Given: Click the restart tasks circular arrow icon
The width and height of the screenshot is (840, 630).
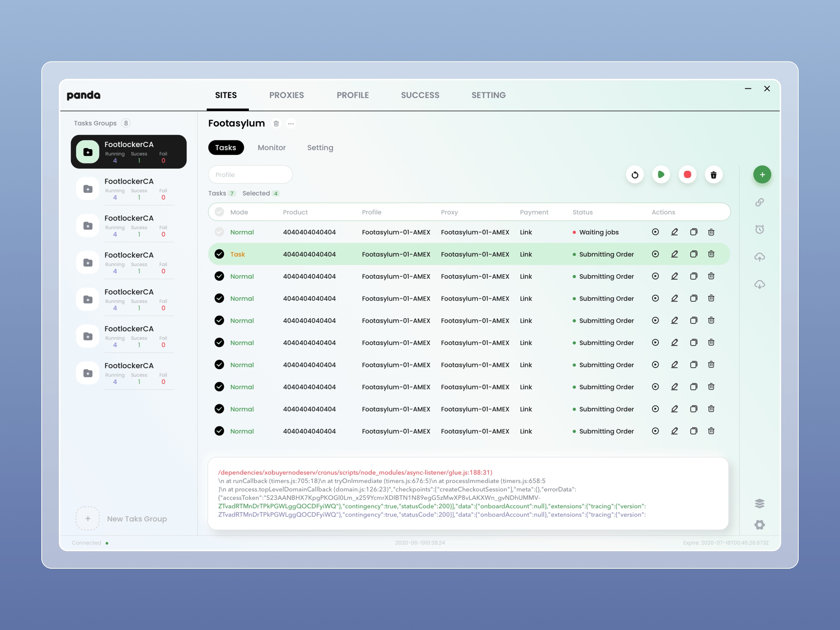Looking at the screenshot, I should [635, 175].
